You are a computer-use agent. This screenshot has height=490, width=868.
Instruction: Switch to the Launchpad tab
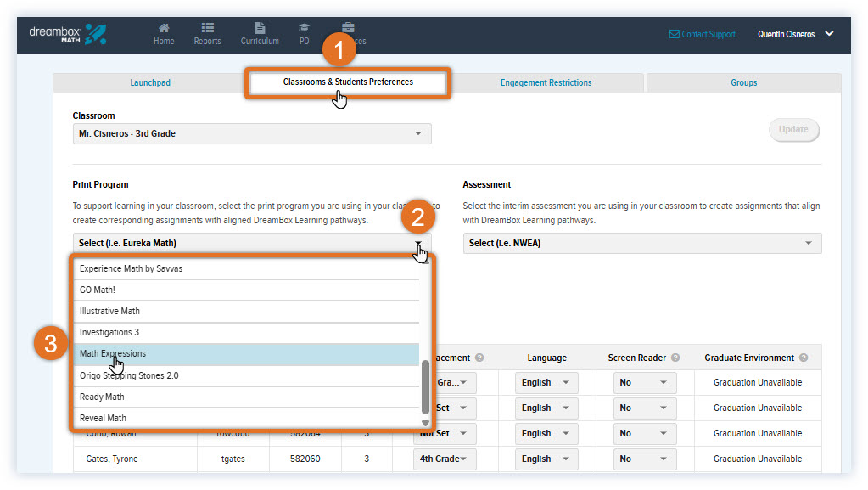point(150,82)
